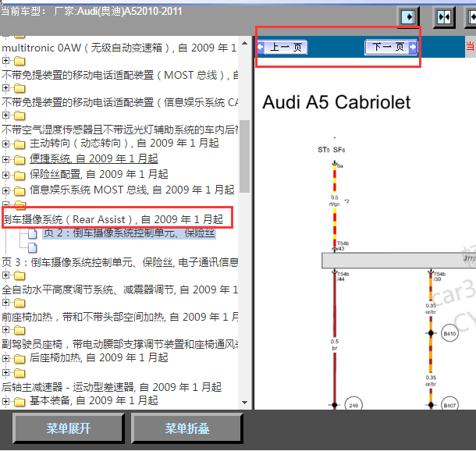This screenshot has width=476, height=451.
Task: Select 保险丝配置, 自 2009 年 1 月起
Action: 98,174
